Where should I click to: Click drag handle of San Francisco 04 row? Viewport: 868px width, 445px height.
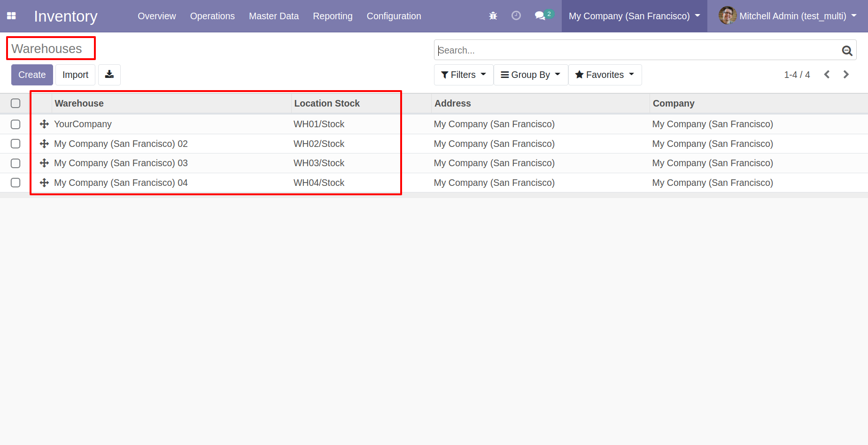click(x=44, y=183)
